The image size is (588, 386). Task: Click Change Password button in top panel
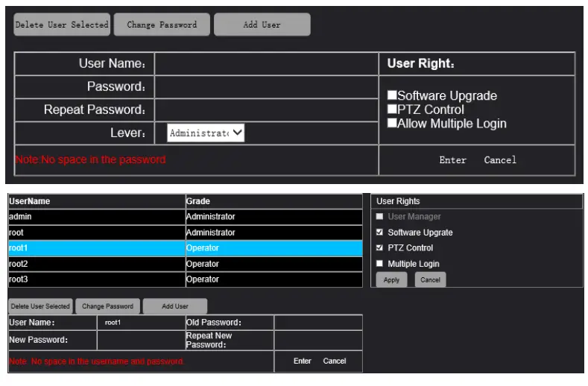tap(162, 25)
